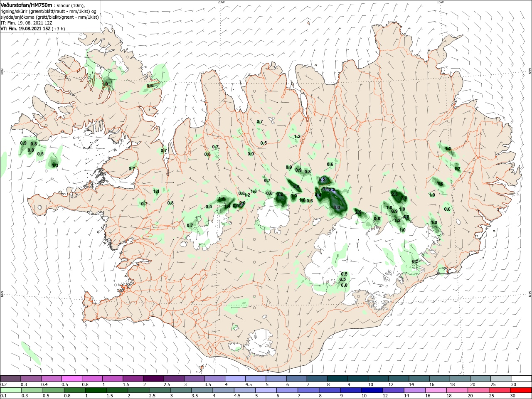Screen dimensions: 532x399
Task: Click the (+3 h) forecast offset text
Action: point(59,29)
